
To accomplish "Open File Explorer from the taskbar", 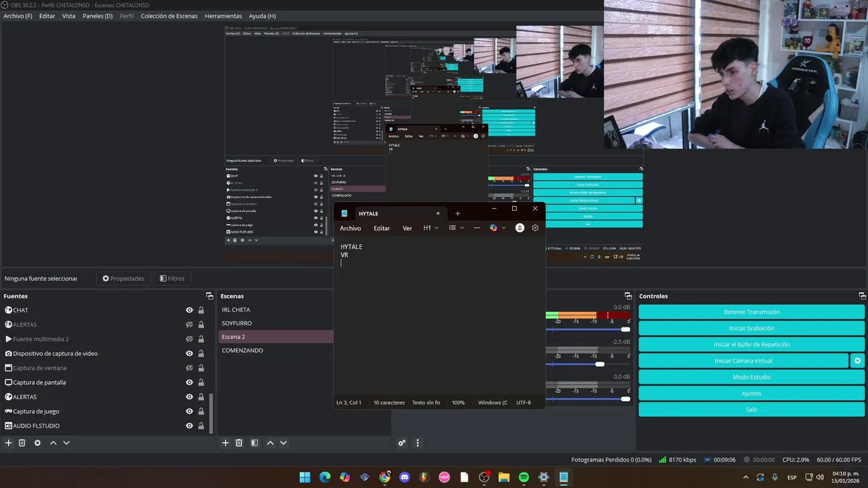I will pos(504,477).
